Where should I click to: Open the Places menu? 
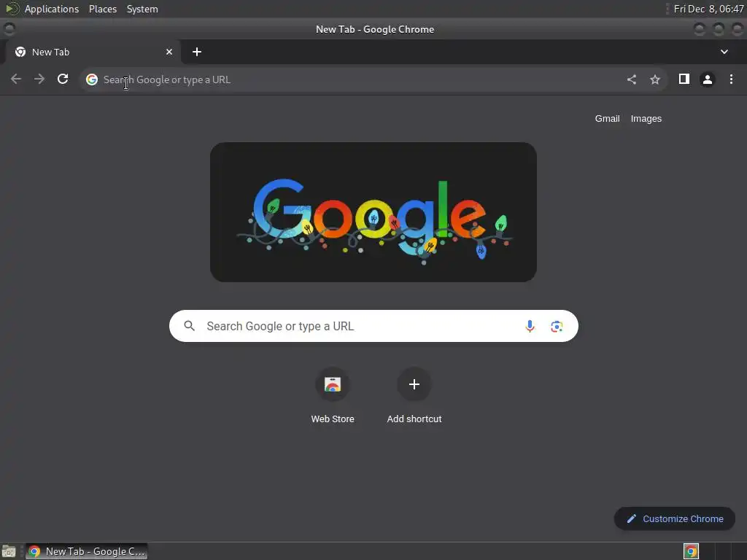pos(102,9)
